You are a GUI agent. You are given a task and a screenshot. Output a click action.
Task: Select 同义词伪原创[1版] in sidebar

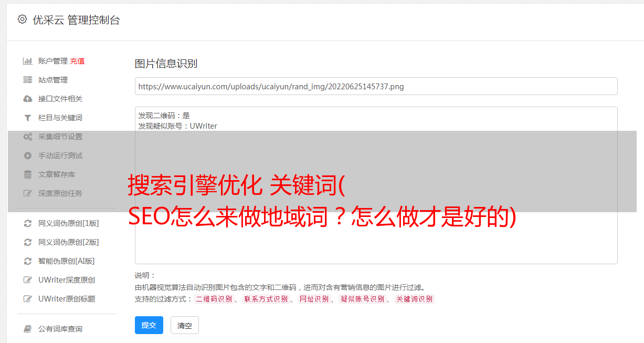point(69,223)
